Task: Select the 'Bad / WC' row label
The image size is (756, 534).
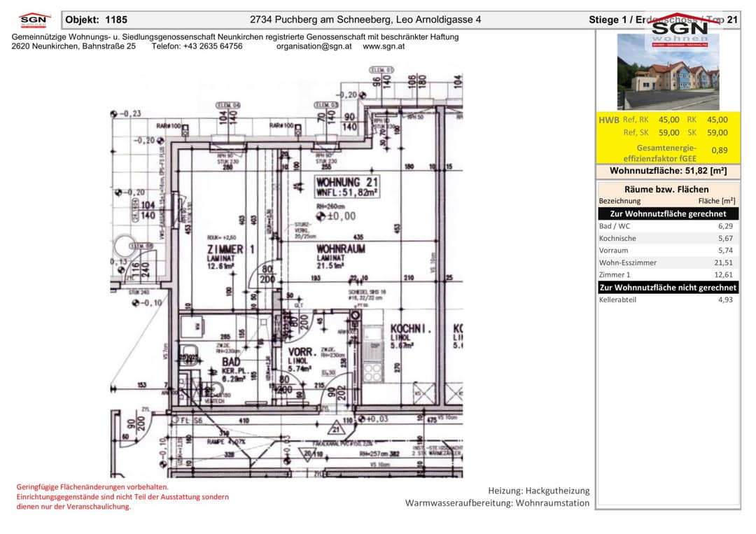Action: click(x=615, y=226)
